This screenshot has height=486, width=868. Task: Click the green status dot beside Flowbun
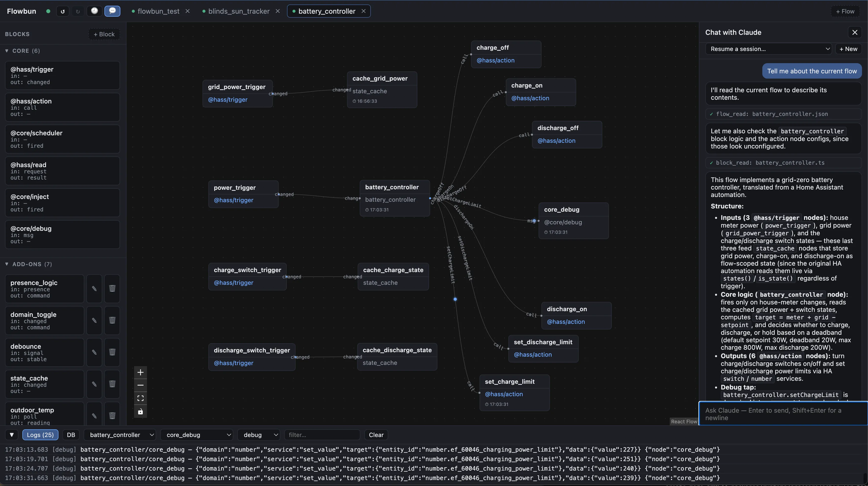coord(48,11)
